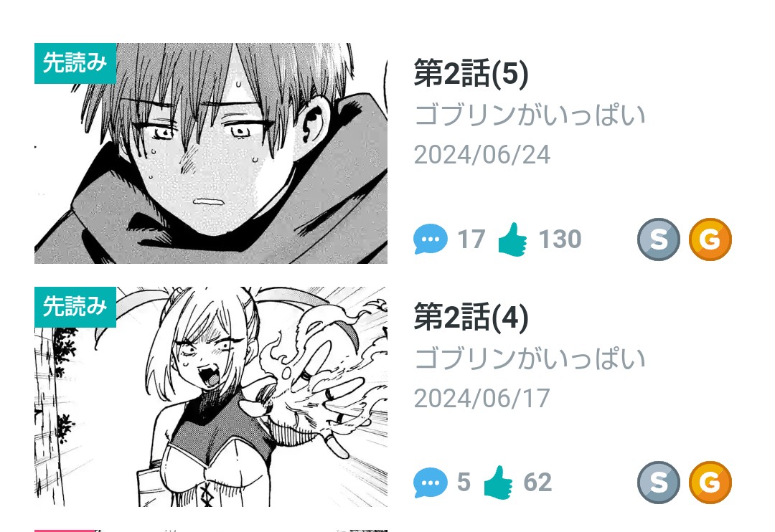Open comments bubble for 第2話(4)
Viewport: 775px width, 532px height.
(x=431, y=482)
